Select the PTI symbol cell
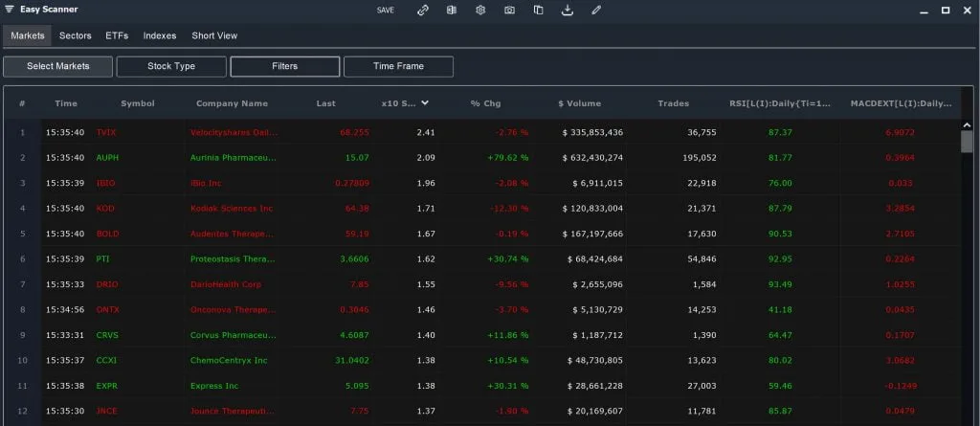Image resolution: width=980 pixels, height=426 pixels. (103, 259)
